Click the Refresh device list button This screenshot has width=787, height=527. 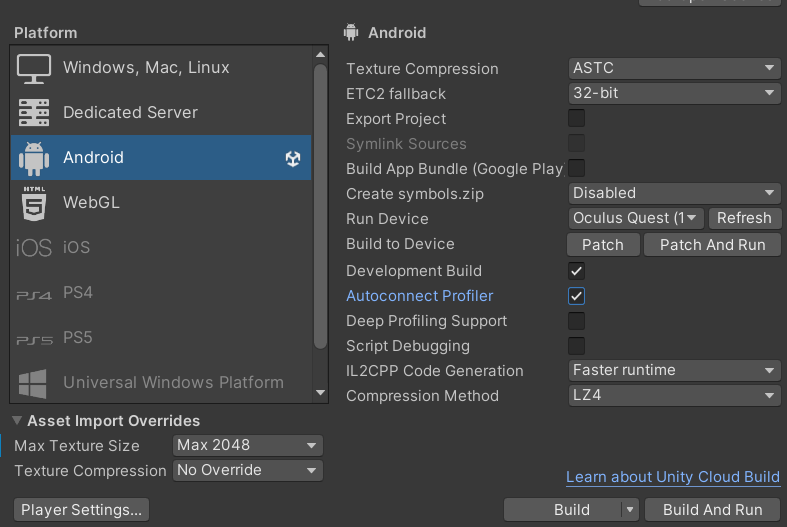click(744, 218)
